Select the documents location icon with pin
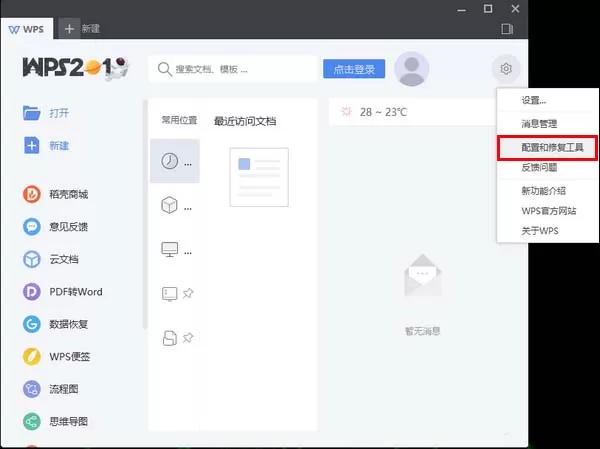Screen dimensions: 600x449 coord(170,338)
